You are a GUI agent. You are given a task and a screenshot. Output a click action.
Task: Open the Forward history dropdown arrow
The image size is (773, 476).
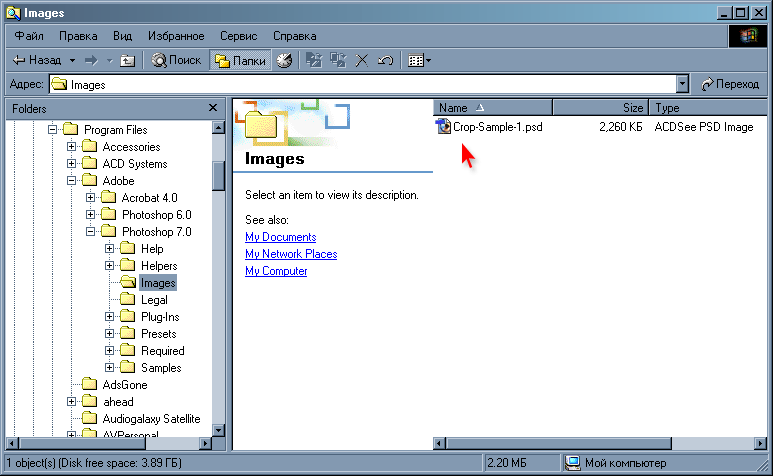(x=109, y=61)
